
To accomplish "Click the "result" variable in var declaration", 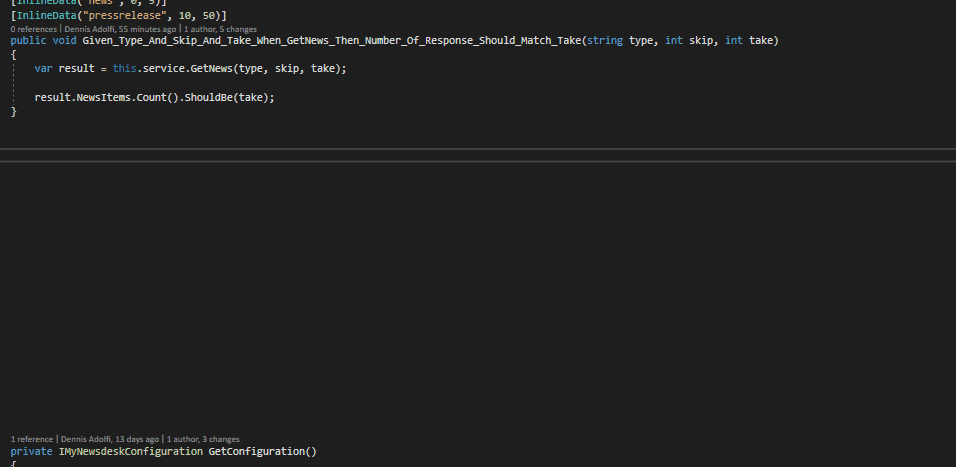I will click(x=76, y=69).
